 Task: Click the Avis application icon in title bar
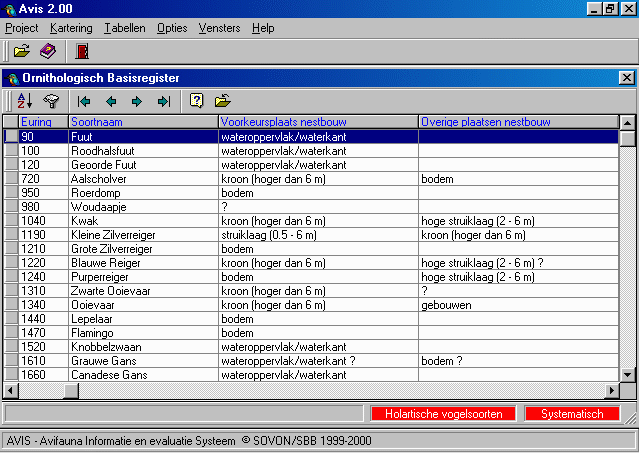point(9,9)
